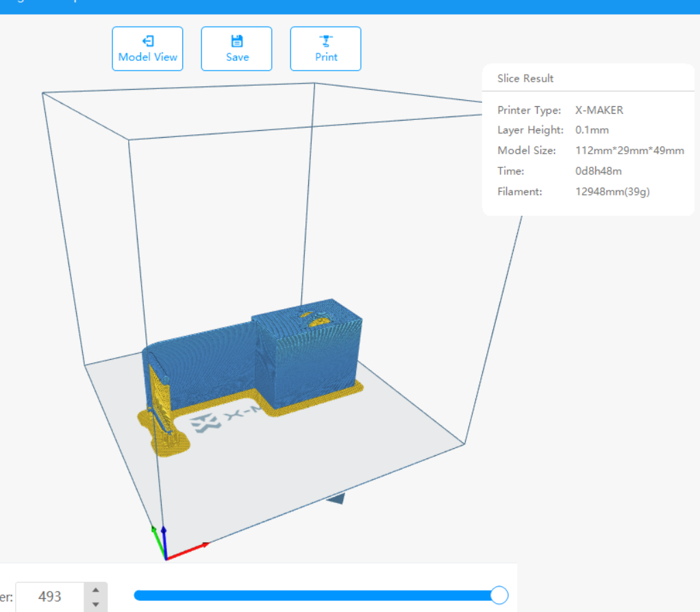Select the print time 0d8h48m
This screenshot has height=612, width=700.
pyautogui.click(x=598, y=171)
